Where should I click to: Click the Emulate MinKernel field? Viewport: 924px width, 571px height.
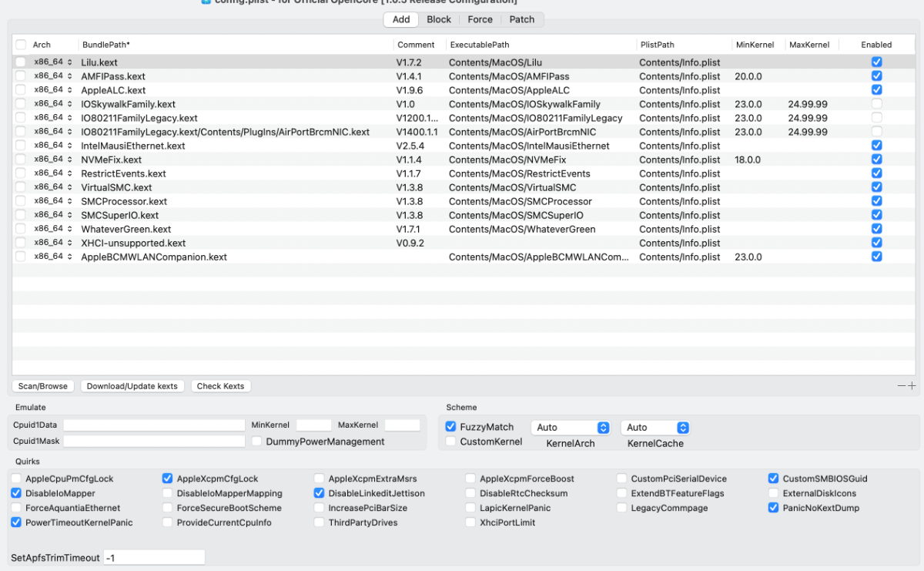(x=313, y=425)
